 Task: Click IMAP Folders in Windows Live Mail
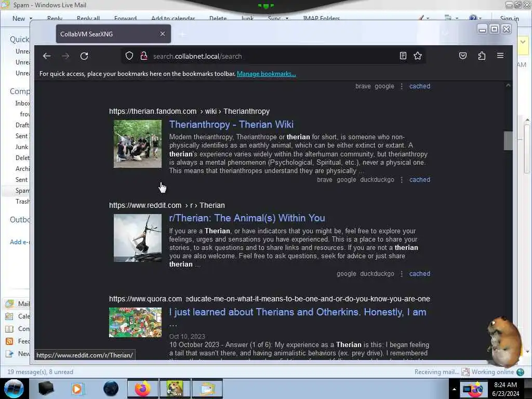(x=321, y=18)
